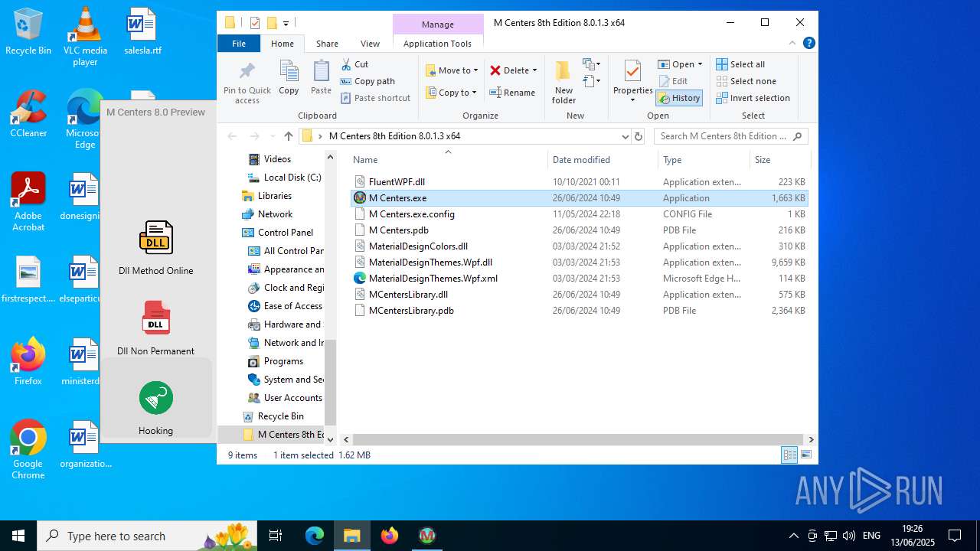Open Firefox from taskbar
The width and height of the screenshot is (980, 551).
(390, 536)
